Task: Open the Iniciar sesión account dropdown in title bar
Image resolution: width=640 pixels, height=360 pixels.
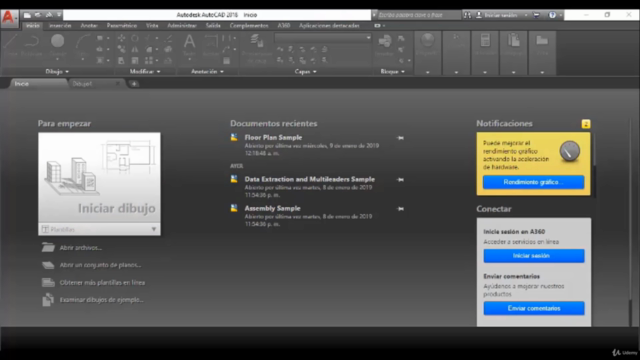Action: coord(526,15)
